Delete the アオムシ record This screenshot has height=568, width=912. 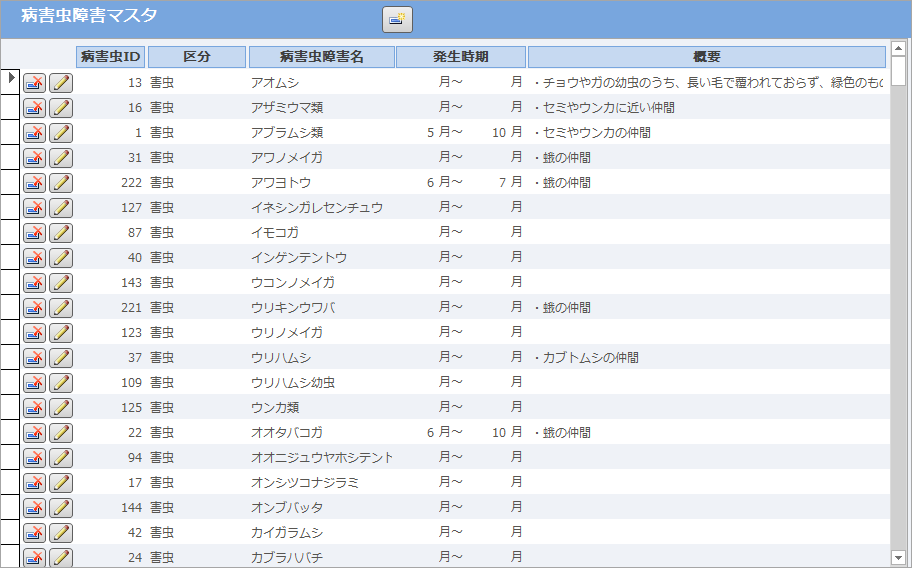tap(35, 83)
